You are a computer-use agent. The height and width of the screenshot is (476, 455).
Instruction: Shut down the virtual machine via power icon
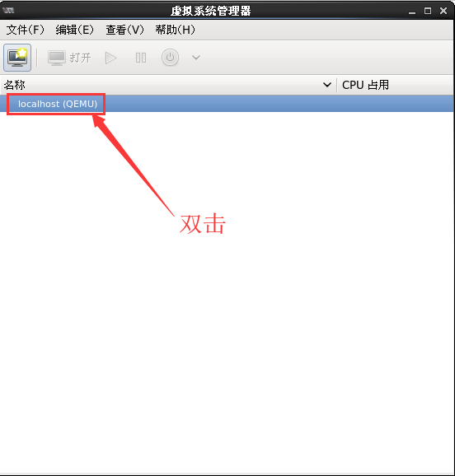(170, 58)
